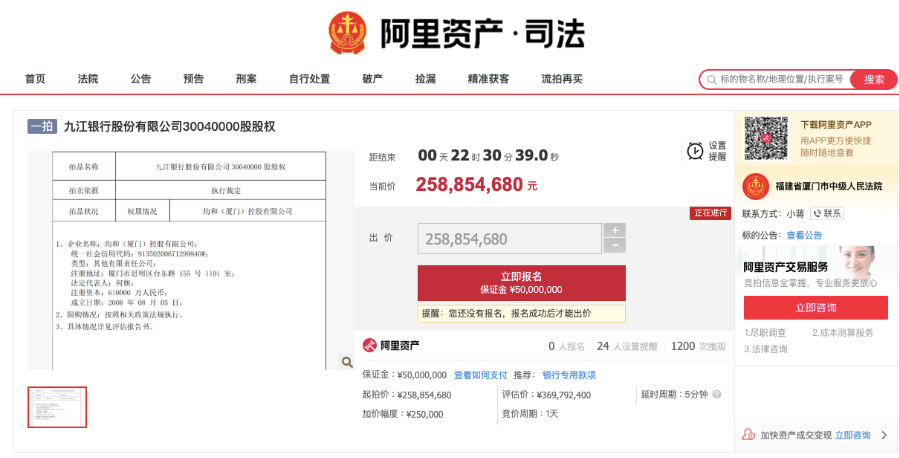Image resolution: width=899 pixels, height=458 pixels.
Task: Open the 查看公告 link
Action: click(x=804, y=235)
